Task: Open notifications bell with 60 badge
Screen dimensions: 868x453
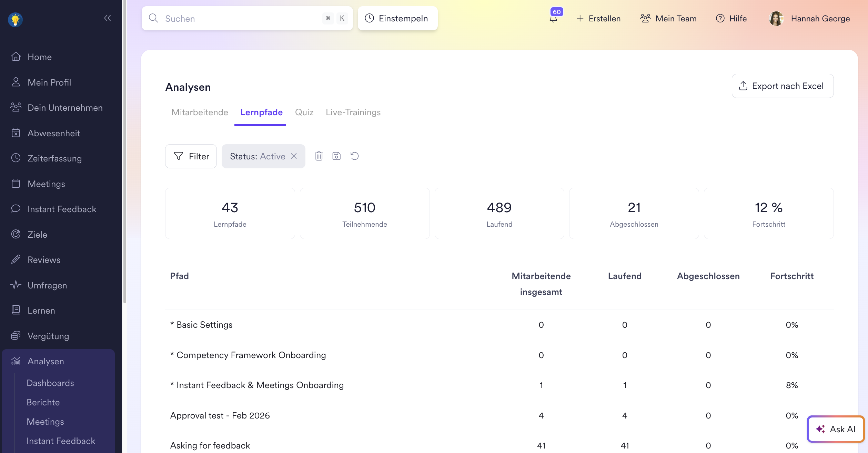Action: 553,18
